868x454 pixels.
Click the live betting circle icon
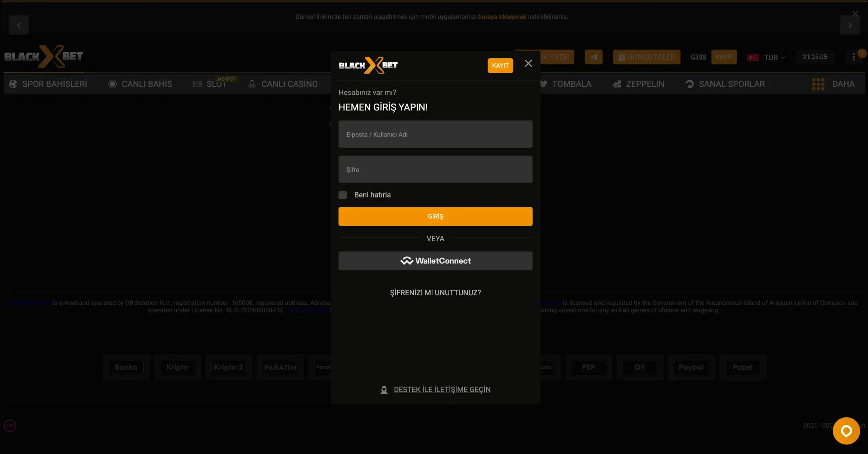pyautogui.click(x=112, y=84)
